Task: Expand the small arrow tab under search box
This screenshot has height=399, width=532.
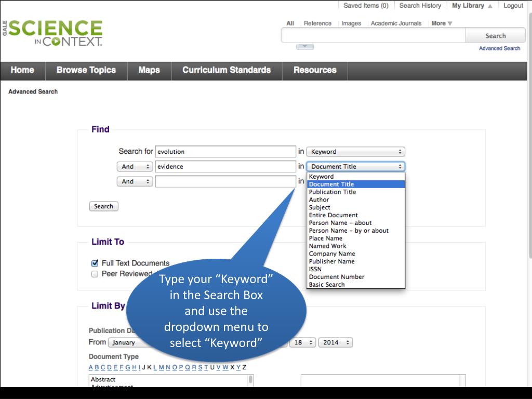Action: (x=304, y=46)
